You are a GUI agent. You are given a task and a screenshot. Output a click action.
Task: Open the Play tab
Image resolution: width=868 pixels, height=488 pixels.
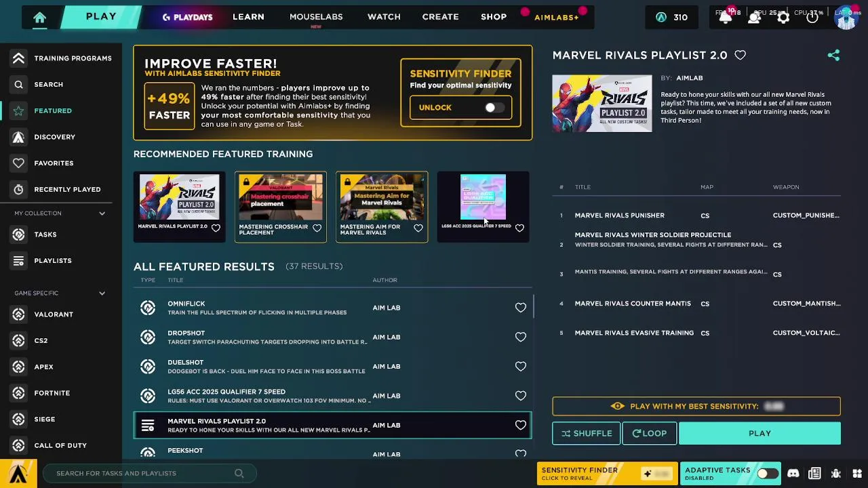coord(101,17)
